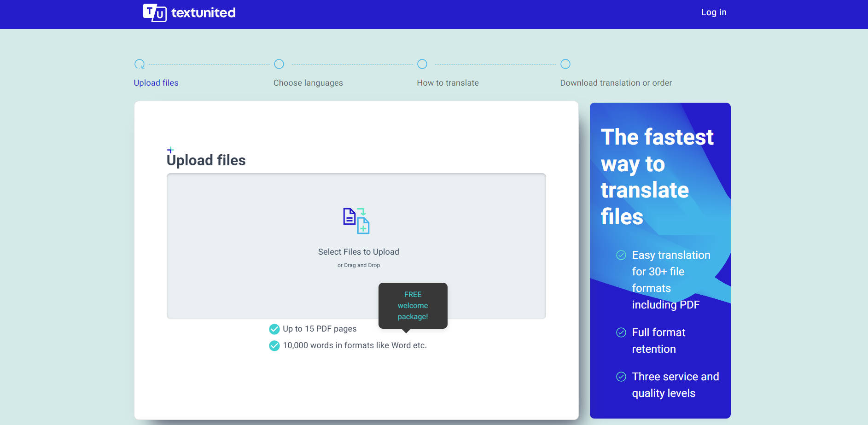Open Download translation or order step label
This screenshot has width=868, height=425.
click(x=616, y=83)
